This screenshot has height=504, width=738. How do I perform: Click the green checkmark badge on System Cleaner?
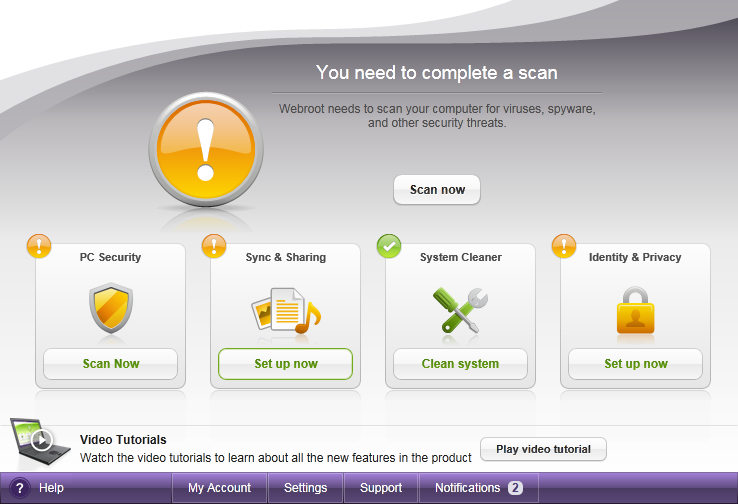[x=389, y=246]
